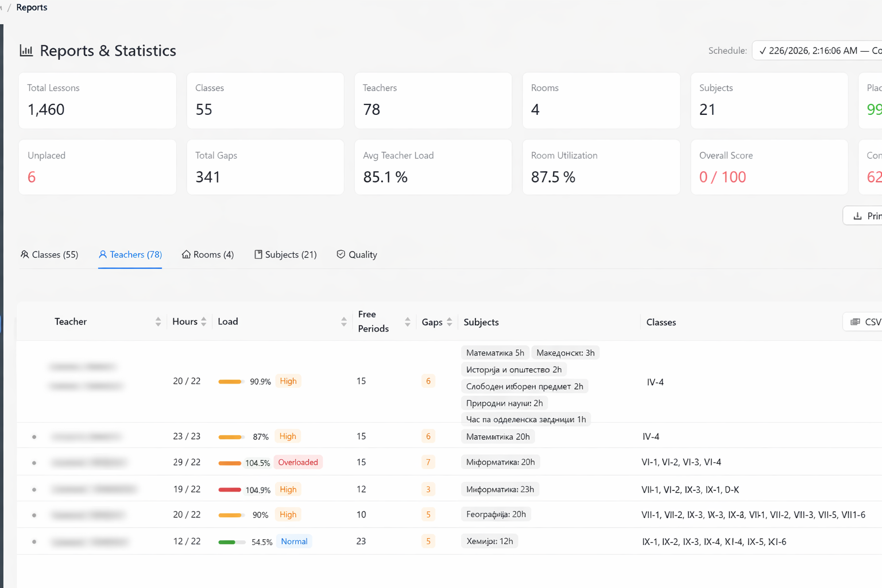The image size is (882, 588).
Task: Click the Total Lessons 1,460 card
Action: pyautogui.click(x=98, y=100)
